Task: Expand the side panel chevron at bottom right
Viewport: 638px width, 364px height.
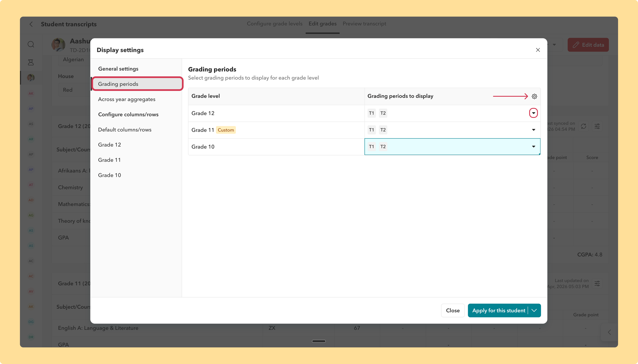Action: coord(609,332)
